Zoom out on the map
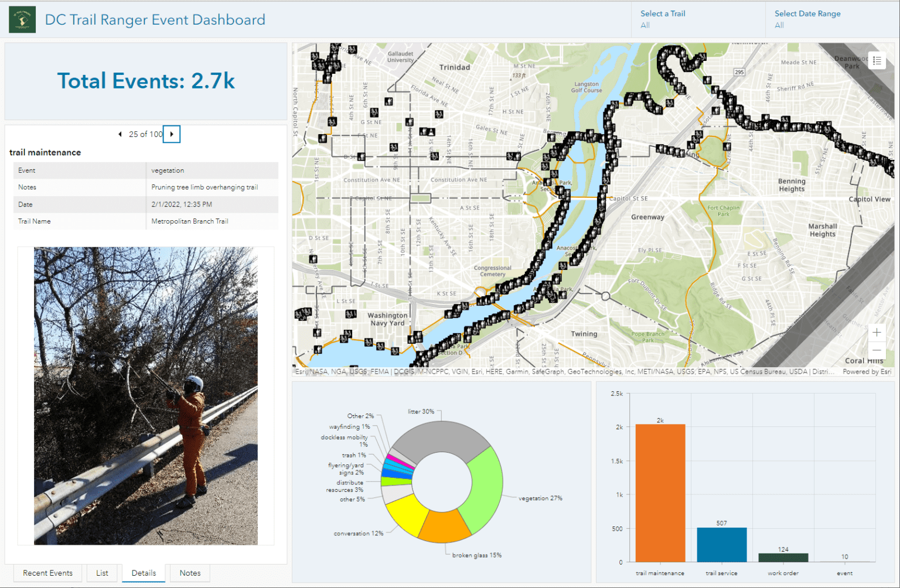 click(877, 350)
